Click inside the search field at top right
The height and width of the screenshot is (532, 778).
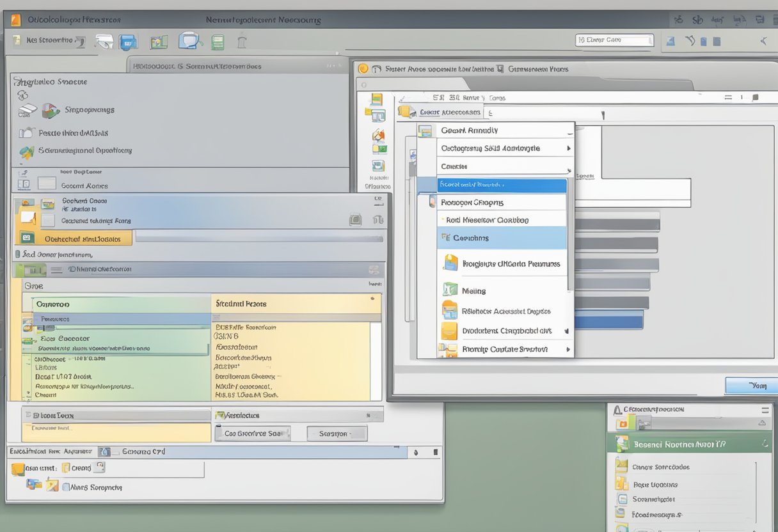click(613, 40)
